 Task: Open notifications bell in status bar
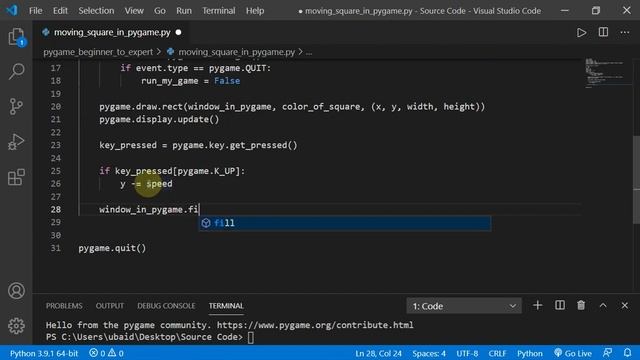coord(627,353)
